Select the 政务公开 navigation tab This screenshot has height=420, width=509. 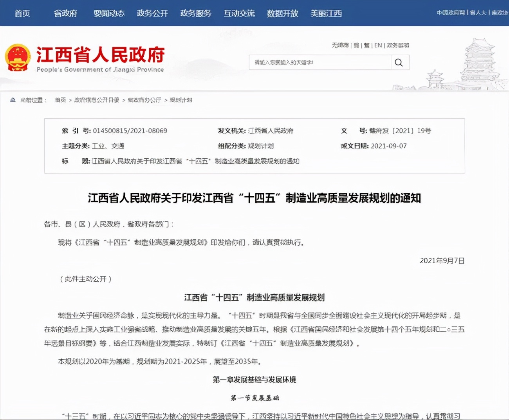152,13
